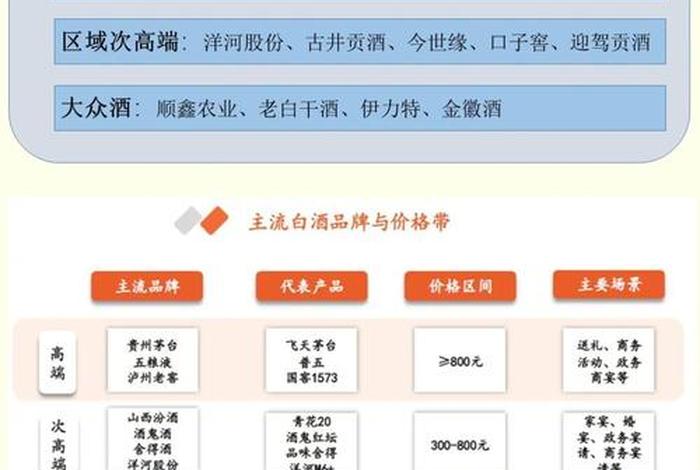Click the 区域次高端 category bar

coord(360,42)
